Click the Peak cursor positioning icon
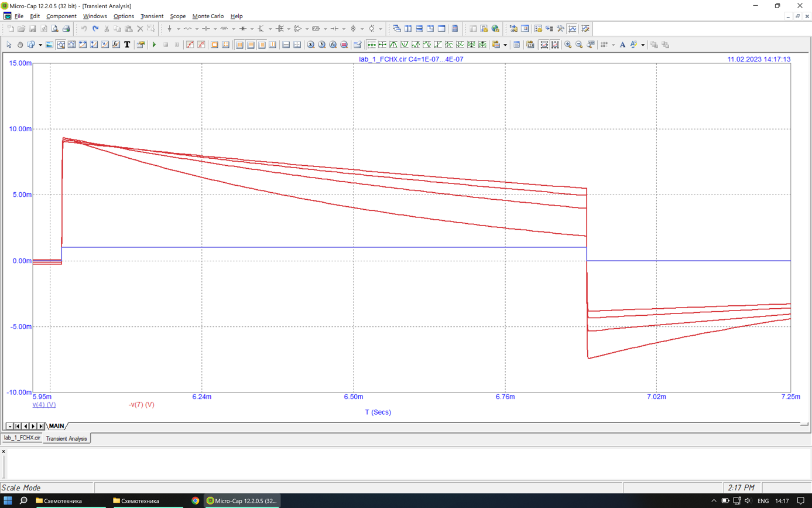Screen dimensions: 812x508 [393, 45]
